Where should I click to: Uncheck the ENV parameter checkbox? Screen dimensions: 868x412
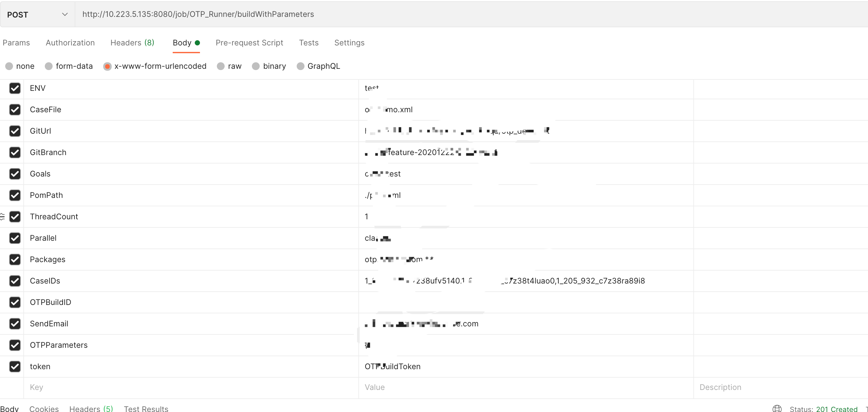point(15,88)
